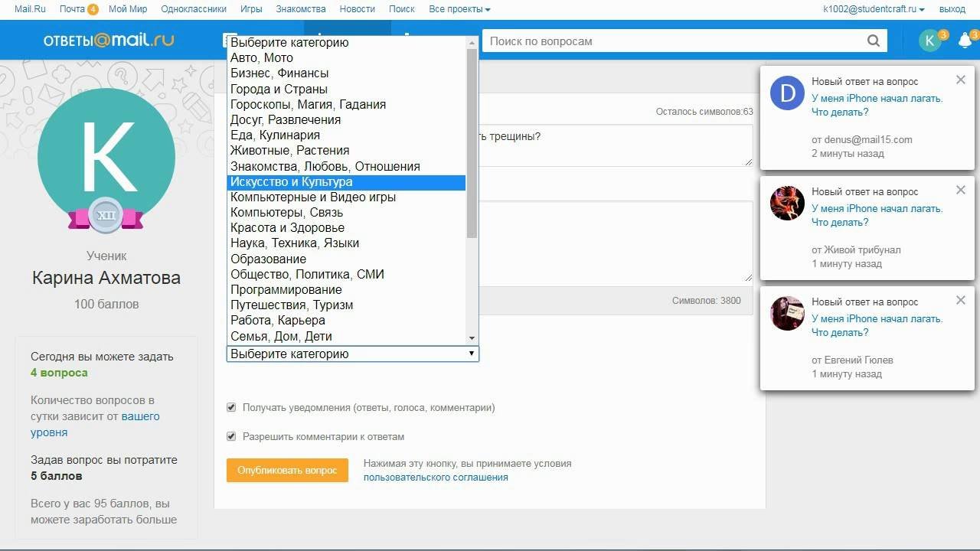The width and height of the screenshot is (980, 551).
Task: Select Красота и Здоровье category
Action: (x=347, y=228)
